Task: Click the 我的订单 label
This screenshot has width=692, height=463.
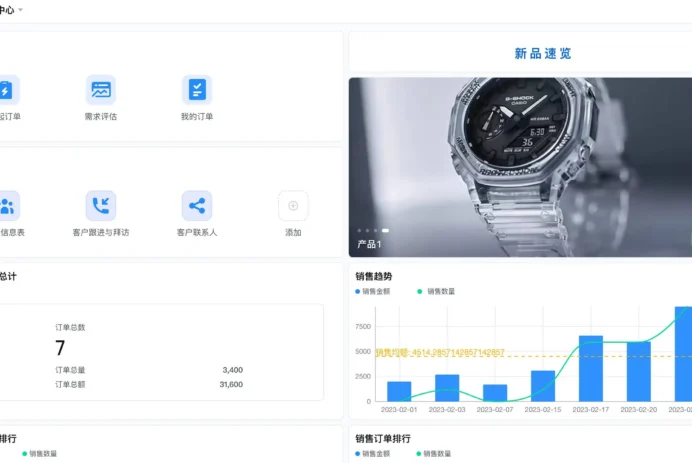Action: pyautogui.click(x=197, y=117)
